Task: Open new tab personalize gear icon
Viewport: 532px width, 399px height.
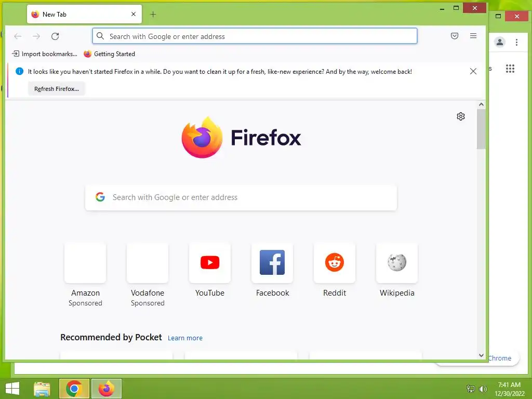Action: pos(460,116)
